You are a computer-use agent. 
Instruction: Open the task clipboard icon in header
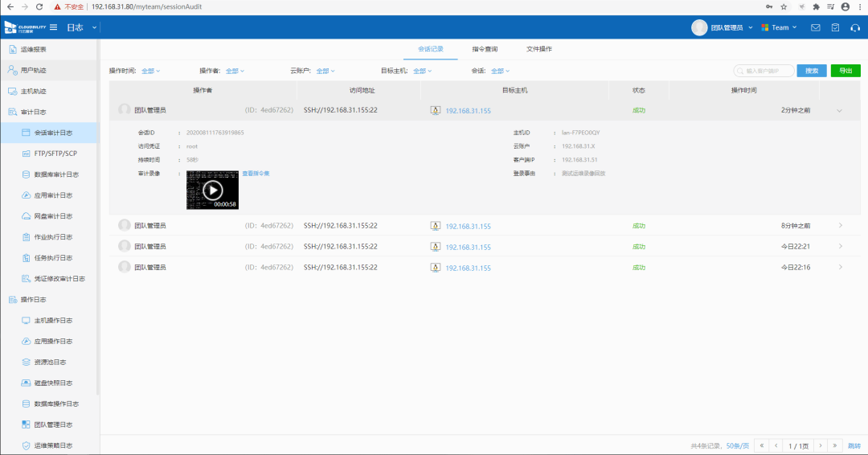coord(835,27)
